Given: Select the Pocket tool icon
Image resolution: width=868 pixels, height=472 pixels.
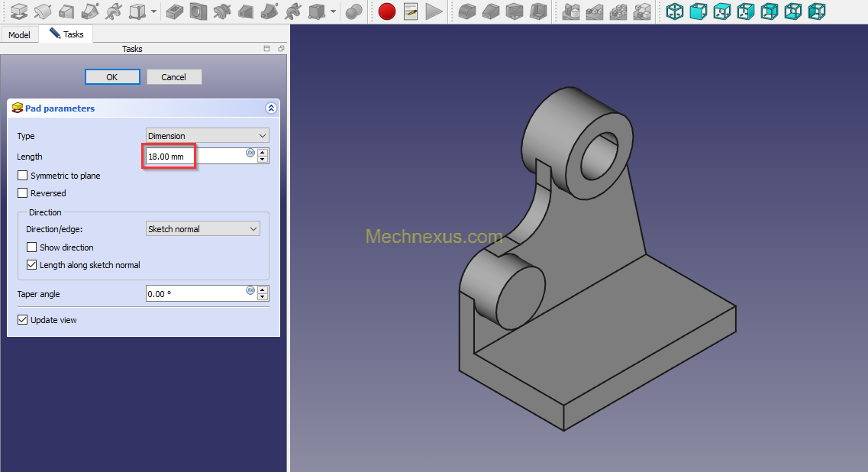Looking at the screenshot, I should [174, 11].
